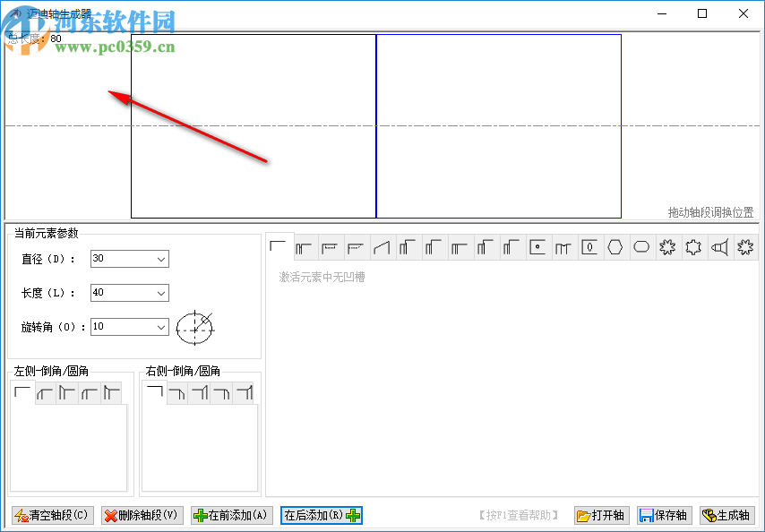Image resolution: width=765 pixels, height=532 pixels.
Task: Minimize the 迈迪轴生成器 window
Action: coord(662,13)
